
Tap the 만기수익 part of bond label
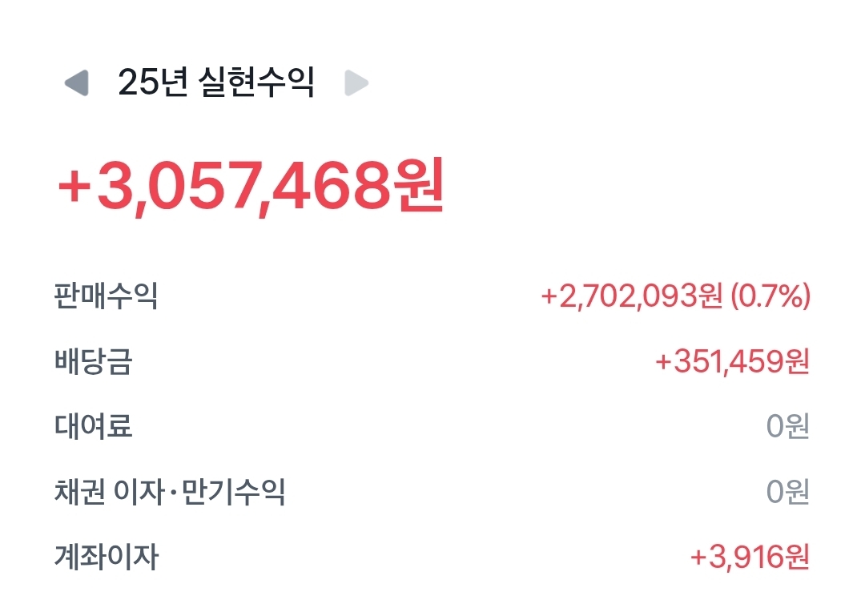click(234, 491)
